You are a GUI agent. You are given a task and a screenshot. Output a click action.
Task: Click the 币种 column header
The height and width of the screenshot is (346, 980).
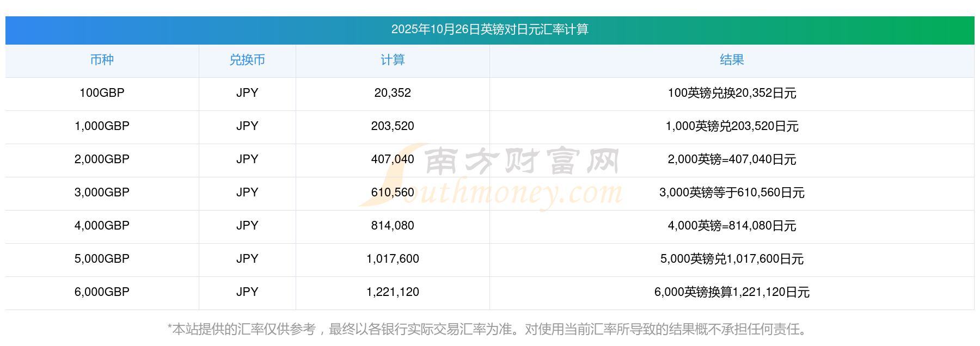[102, 60]
